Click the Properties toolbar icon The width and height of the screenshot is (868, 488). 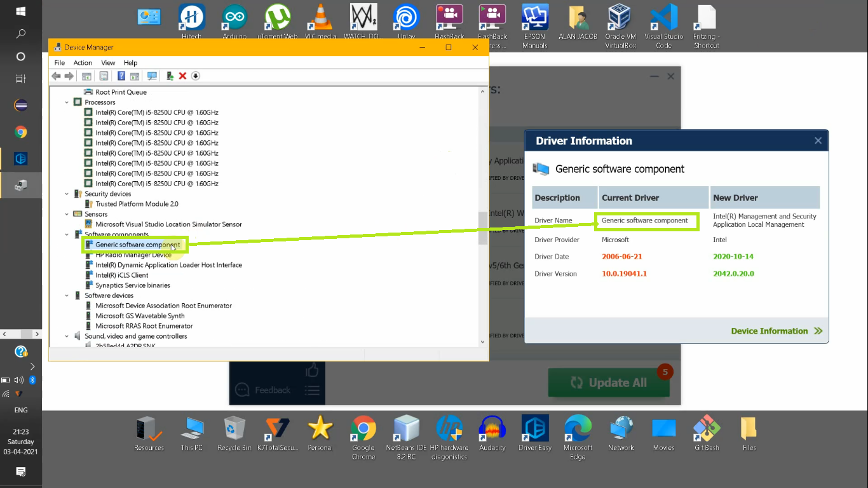104,76
